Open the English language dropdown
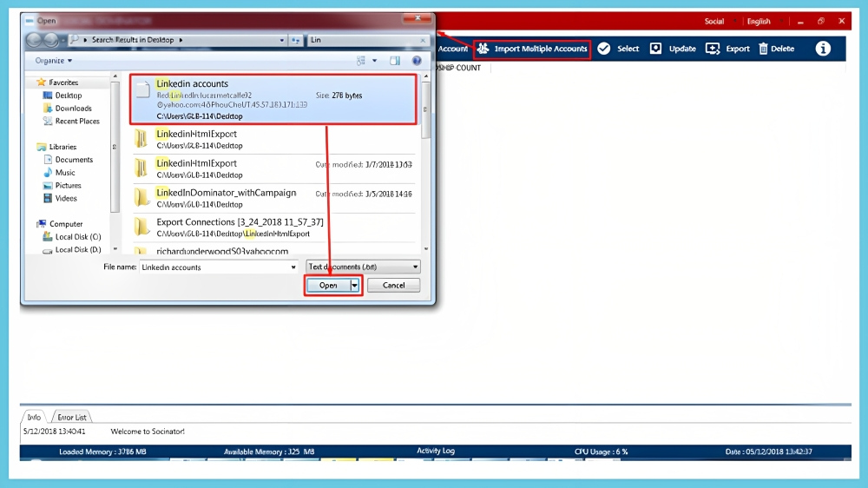Screen dimensions: 868x488 pos(765,21)
